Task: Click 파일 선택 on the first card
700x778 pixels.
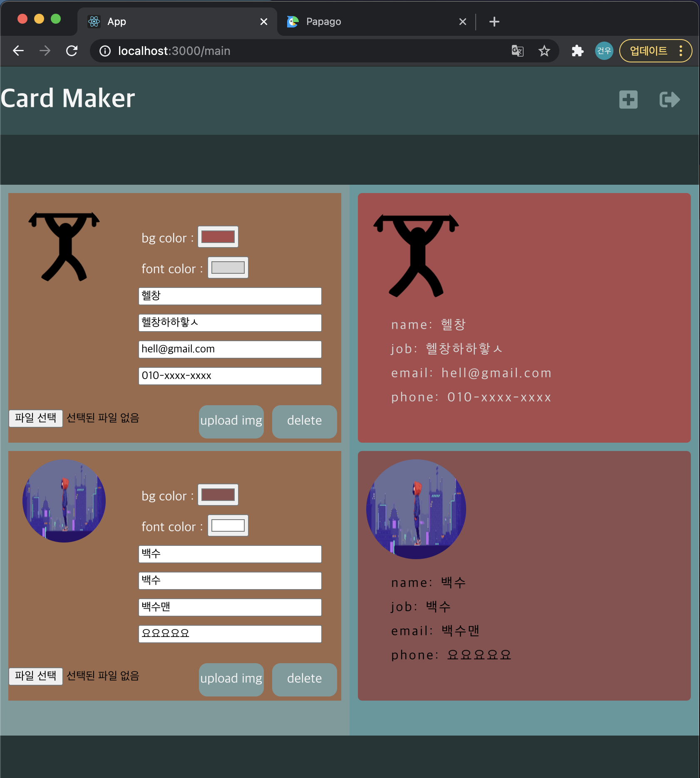Action: click(x=35, y=418)
